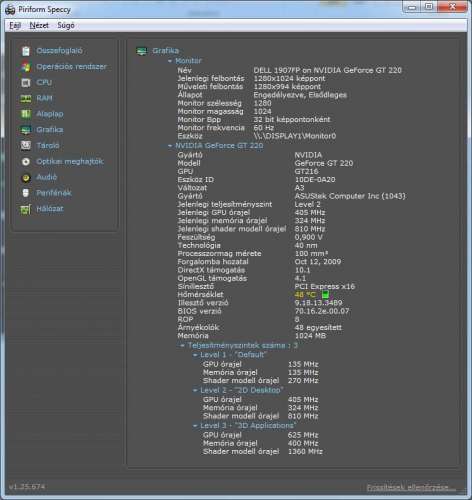Open the Nézet menu
The image size is (472, 500).
[x=39, y=25]
